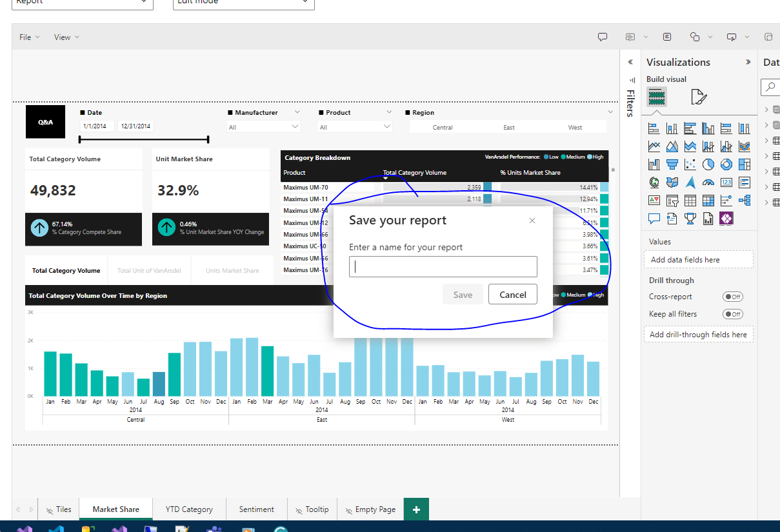The height and width of the screenshot is (532, 780).
Task: Click the report name input field
Action: [443, 266]
